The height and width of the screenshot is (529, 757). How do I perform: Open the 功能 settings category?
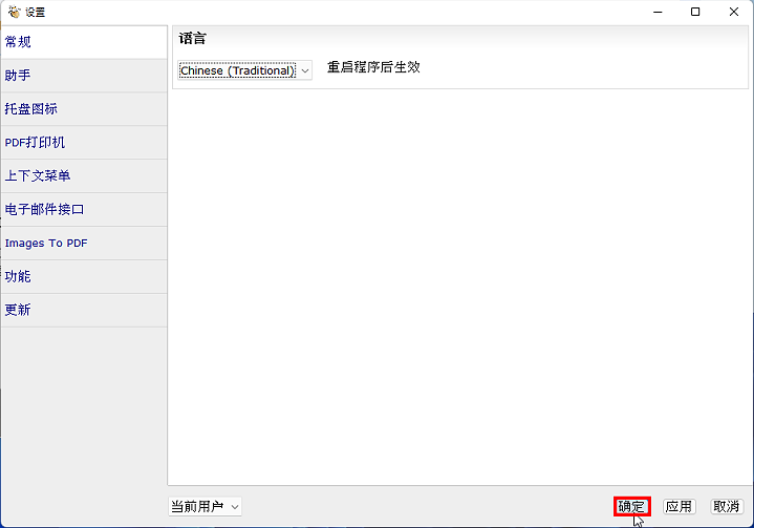click(x=84, y=277)
